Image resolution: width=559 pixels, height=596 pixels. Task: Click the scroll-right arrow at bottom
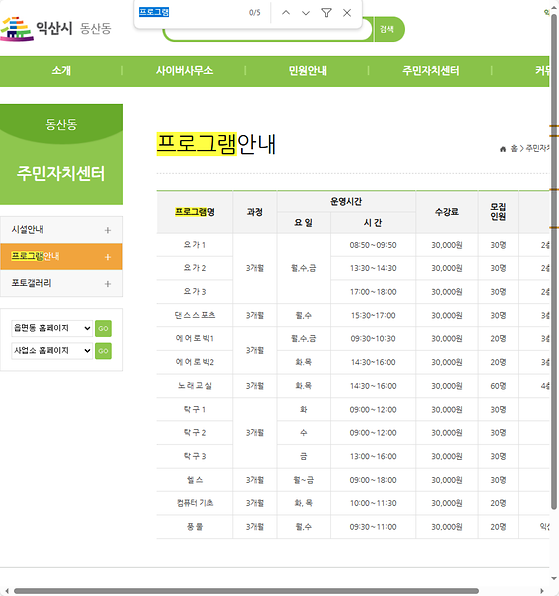(542, 591)
